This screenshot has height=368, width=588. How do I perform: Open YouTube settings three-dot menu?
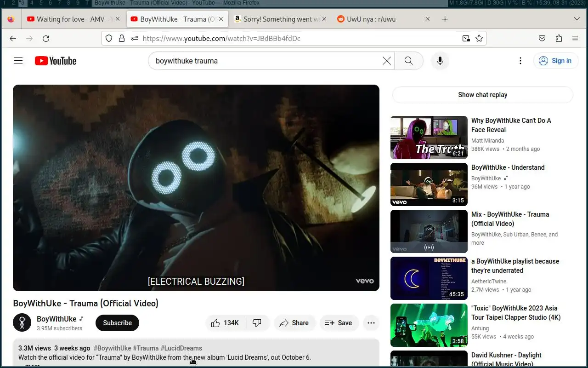[x=520, y=61]
